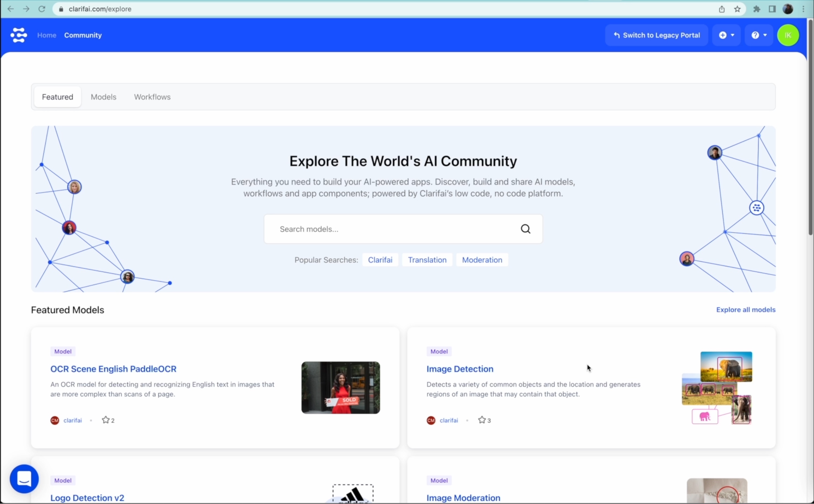The height and width of the screenshot is (504, 814).
Task: Expand the help question mark dropdown
Action: point(759,35)
